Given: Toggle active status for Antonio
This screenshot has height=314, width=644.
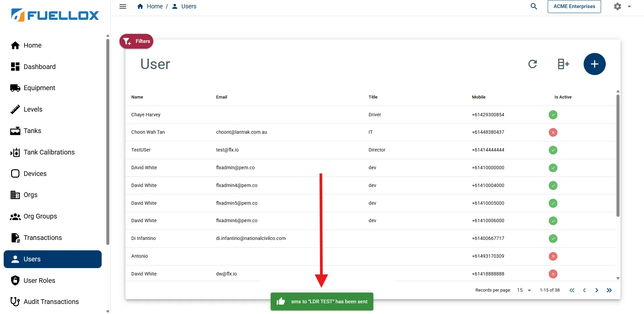Looking at the screenshot, I should tap(553, 256).
